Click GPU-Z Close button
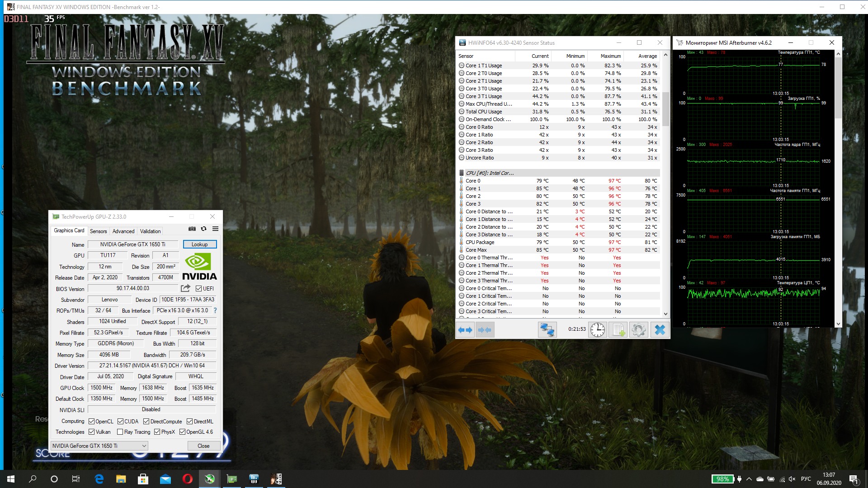 [x=203, y=446]
